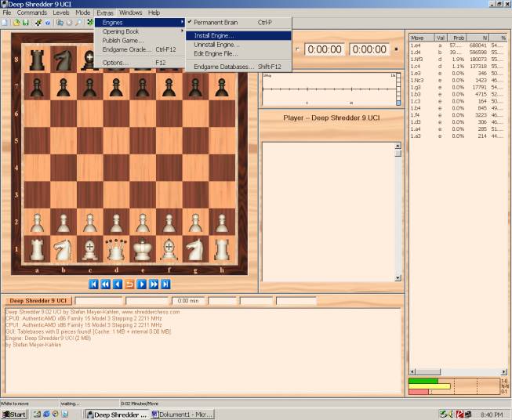Open Endgame Oracle from Extras menu

pyautogui.click(x=140, y=49)
